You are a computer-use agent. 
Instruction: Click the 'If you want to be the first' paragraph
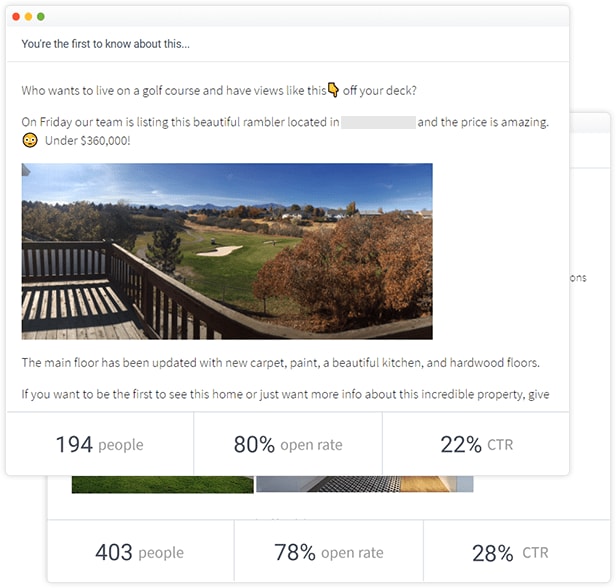click(285, 395)
